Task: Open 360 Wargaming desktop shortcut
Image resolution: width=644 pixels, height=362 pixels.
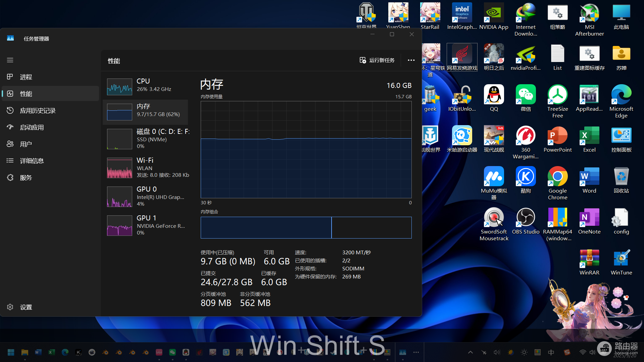Action: [x=526, y=143]
